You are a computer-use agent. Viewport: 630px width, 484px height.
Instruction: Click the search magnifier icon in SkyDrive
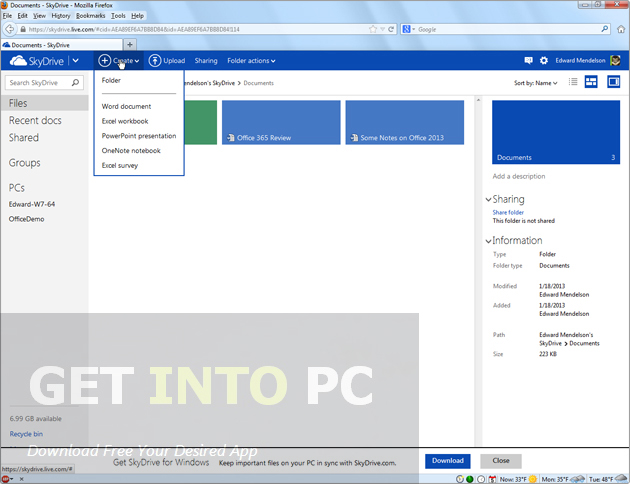click(75, 83)
